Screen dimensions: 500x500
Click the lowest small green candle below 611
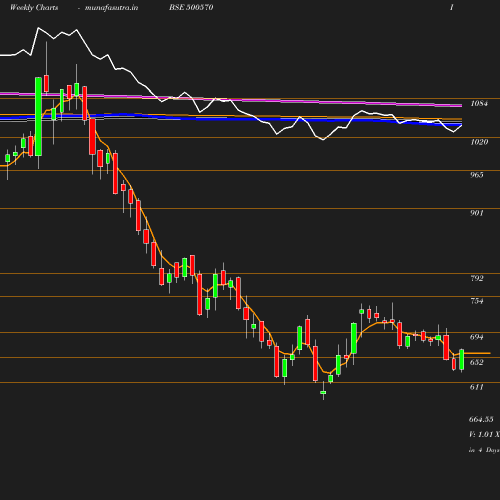(x=323, y=393)
